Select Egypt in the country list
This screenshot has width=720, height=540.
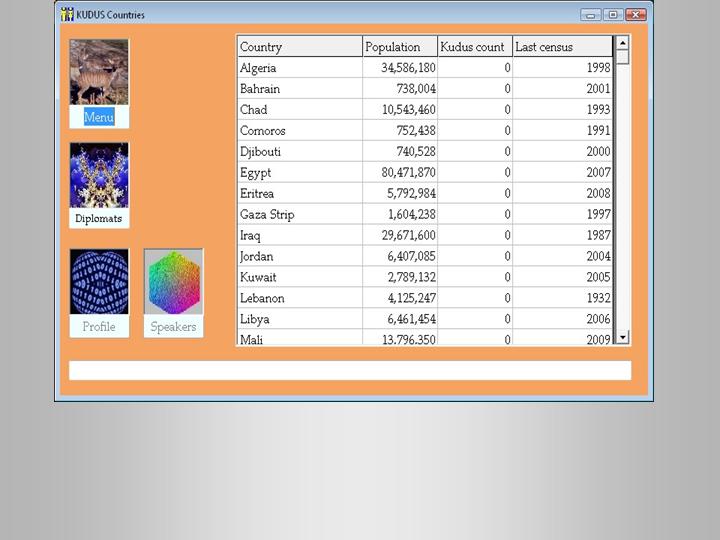point(299,173)
